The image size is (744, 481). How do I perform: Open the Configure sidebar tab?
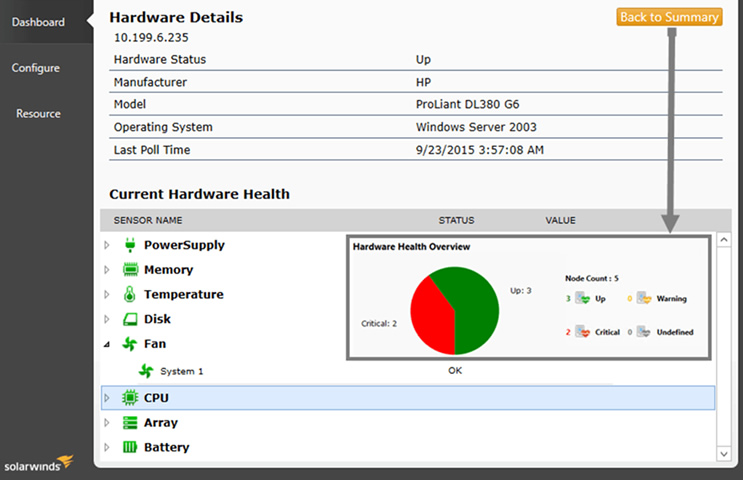[36, 68]
